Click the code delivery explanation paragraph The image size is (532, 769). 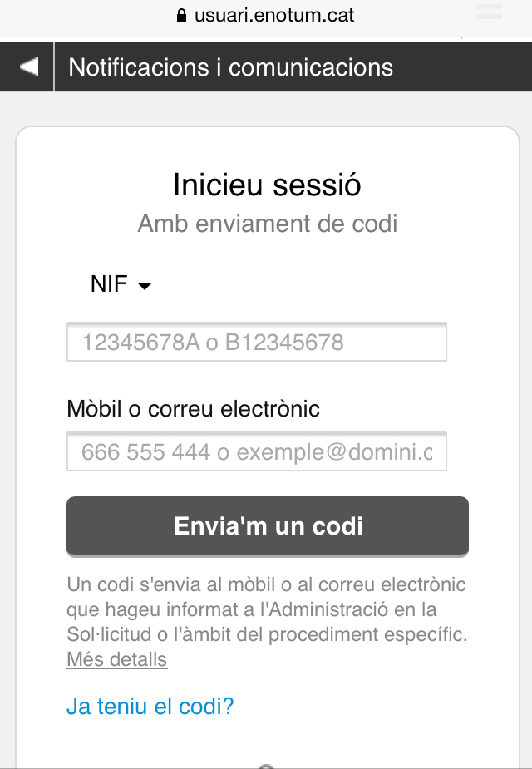pos(267,609)
